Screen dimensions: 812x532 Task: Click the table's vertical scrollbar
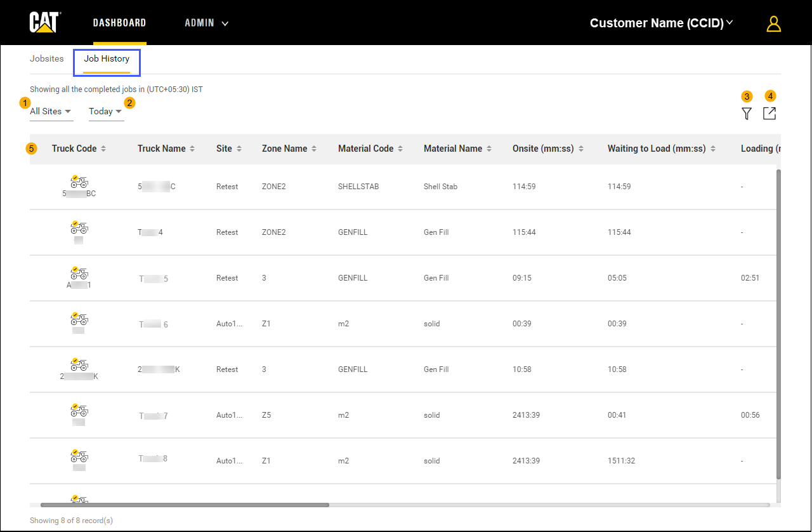pyautogui.click(x=778, y=324)
